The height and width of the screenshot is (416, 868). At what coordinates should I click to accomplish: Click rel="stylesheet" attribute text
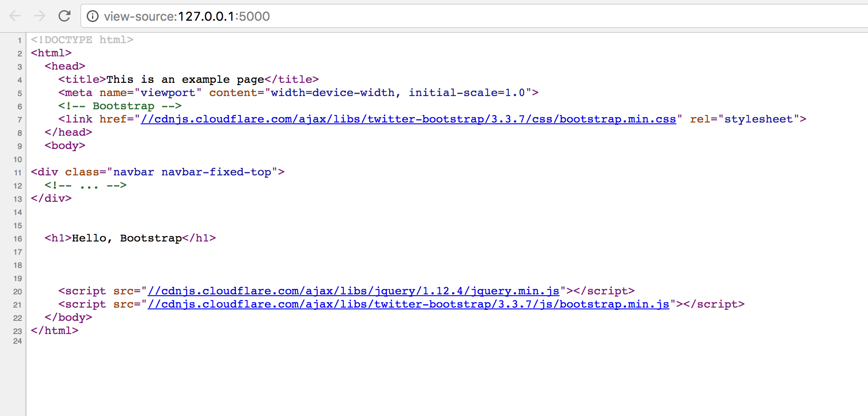point(745,119)
